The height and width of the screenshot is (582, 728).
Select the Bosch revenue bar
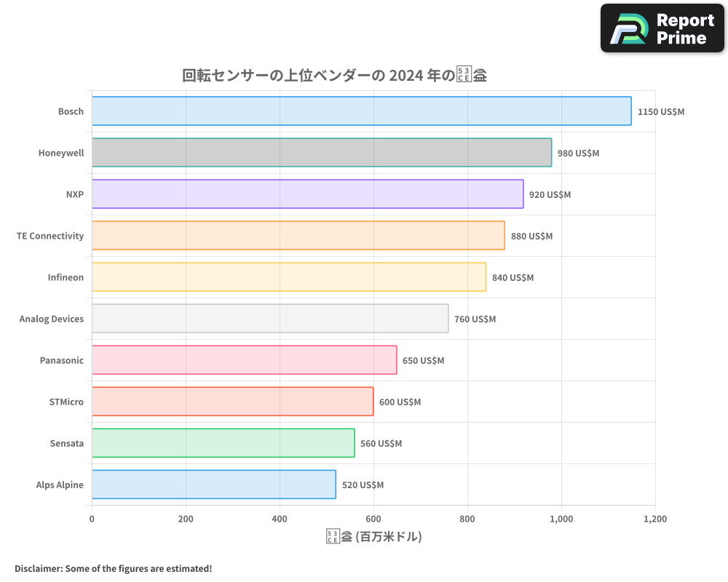360,111
